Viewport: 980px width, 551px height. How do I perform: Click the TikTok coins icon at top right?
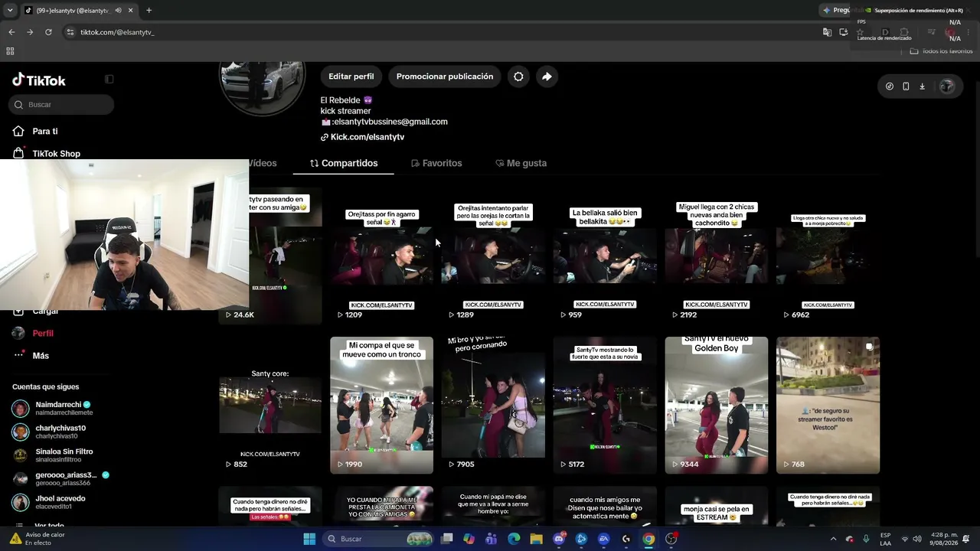tap(889, 86)
